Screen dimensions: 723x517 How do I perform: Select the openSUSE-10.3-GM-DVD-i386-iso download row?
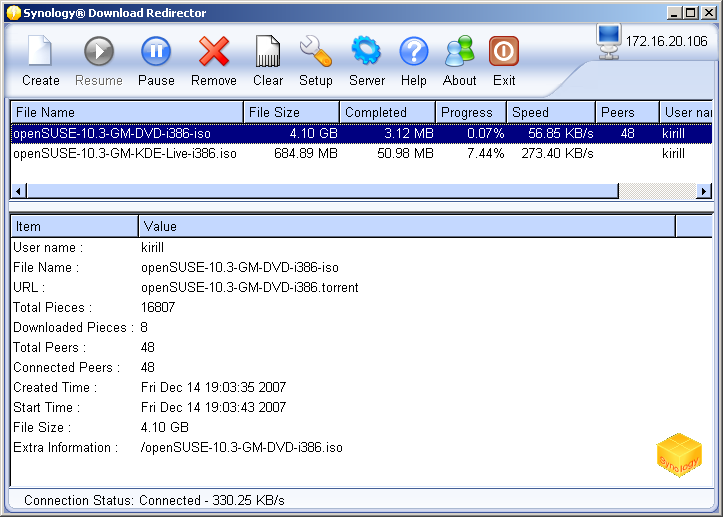pos(362,134)
